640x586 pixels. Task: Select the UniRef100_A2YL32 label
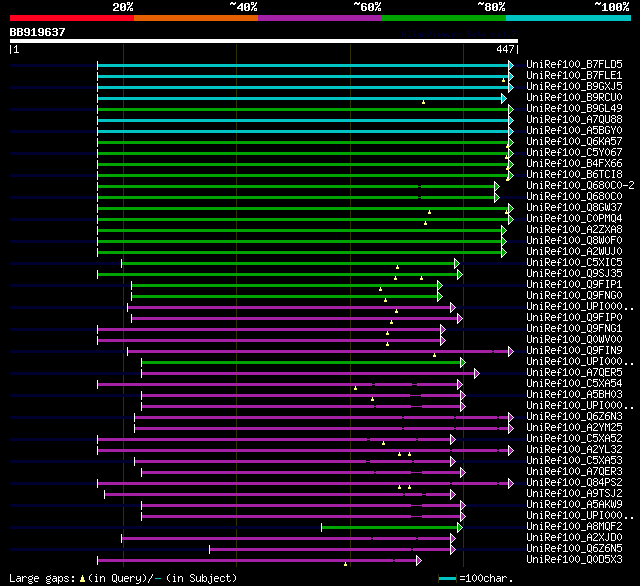pyautogui.click(x=574, y=450)
